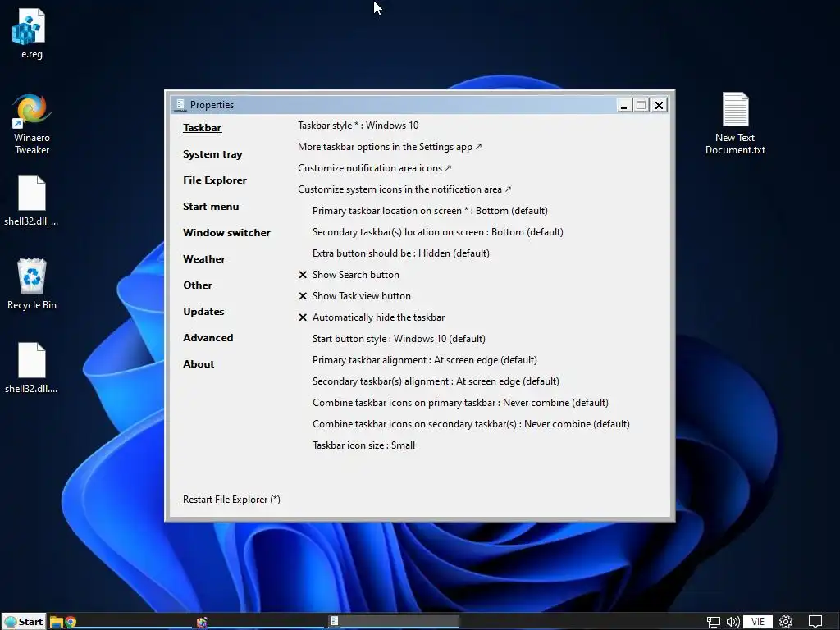The height and width of the screenshot is (630, 840).
Task: Select the shell32.dll_... file above Recycle Bin
Action: click(31, 201)
